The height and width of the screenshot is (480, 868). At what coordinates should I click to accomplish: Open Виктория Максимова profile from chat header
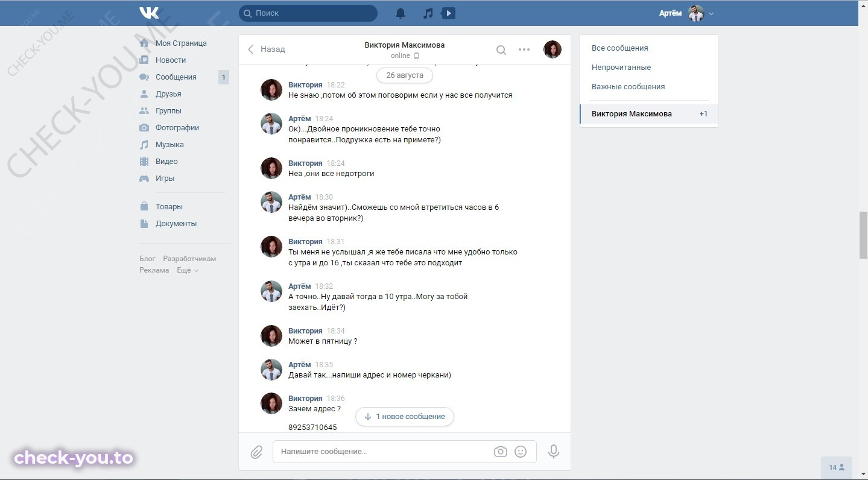click(x=404, y=45)
